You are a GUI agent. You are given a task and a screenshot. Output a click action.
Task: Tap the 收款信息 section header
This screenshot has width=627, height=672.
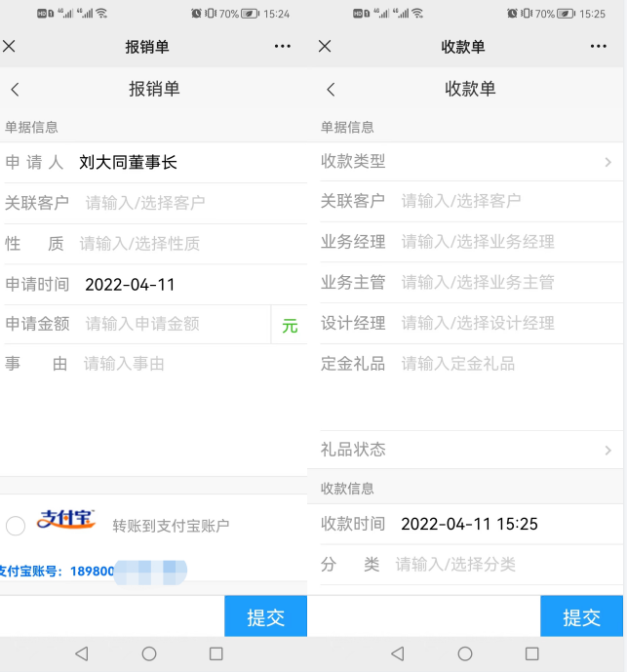(347, 488)
